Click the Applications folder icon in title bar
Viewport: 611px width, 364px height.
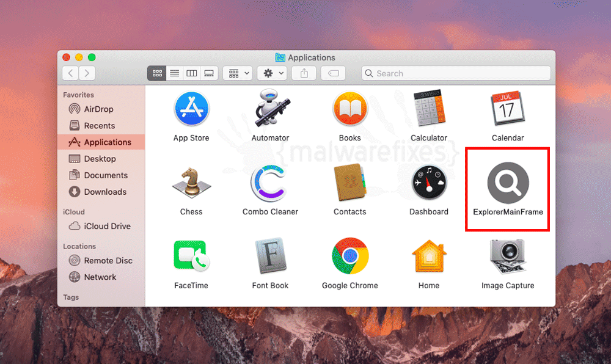point(280,57)
